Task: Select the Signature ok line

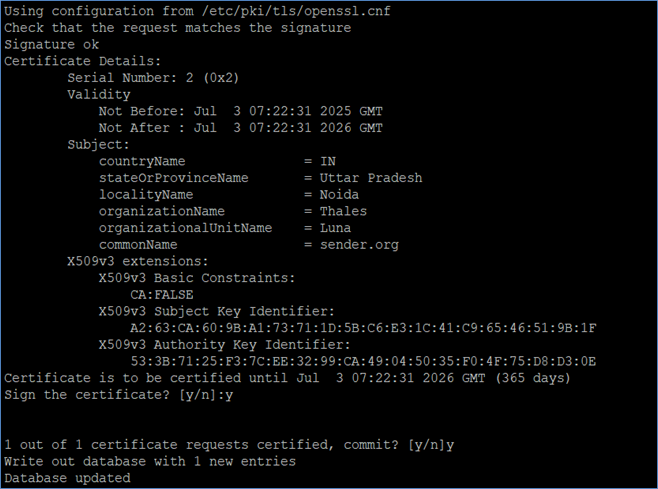Action: (52, 44)
